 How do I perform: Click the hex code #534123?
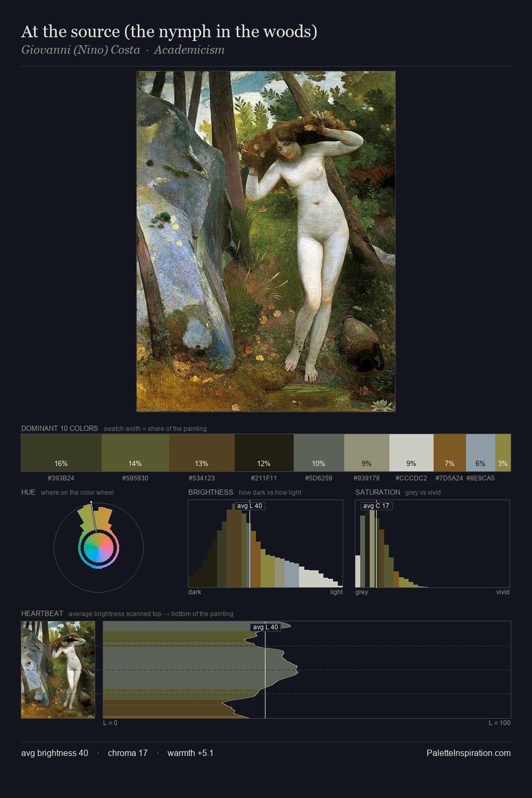point(202,478)
